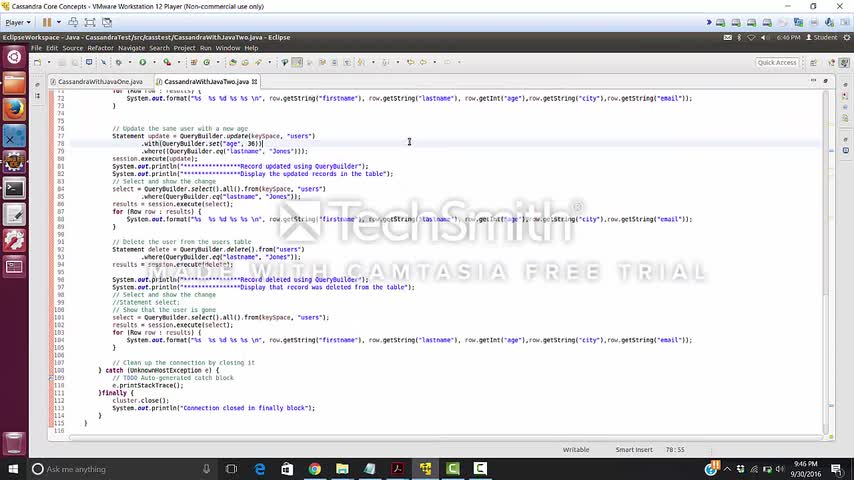Open Ubuntu Dash home launcher
This screenshot has height=480, width=854.
[x=14, y=57]
